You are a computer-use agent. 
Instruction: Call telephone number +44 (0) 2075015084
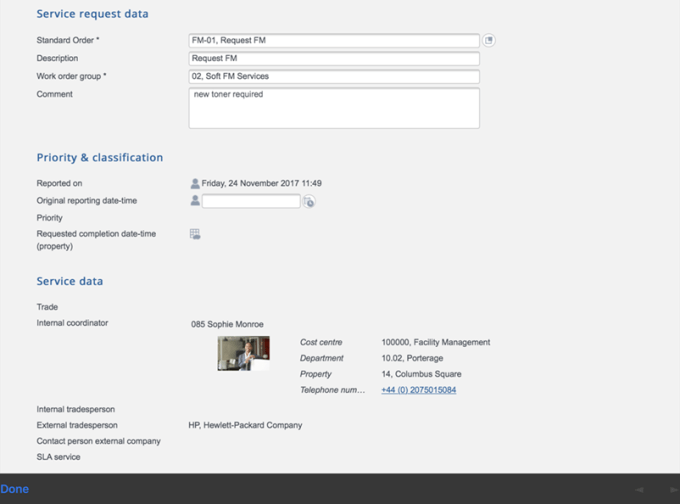coord(418,390)
